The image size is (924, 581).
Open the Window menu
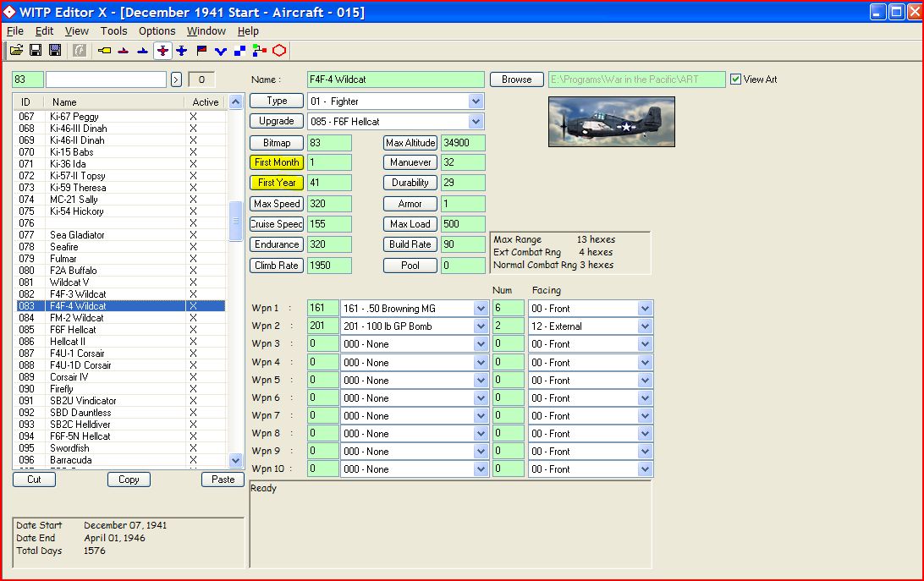(x=206, y=31)
